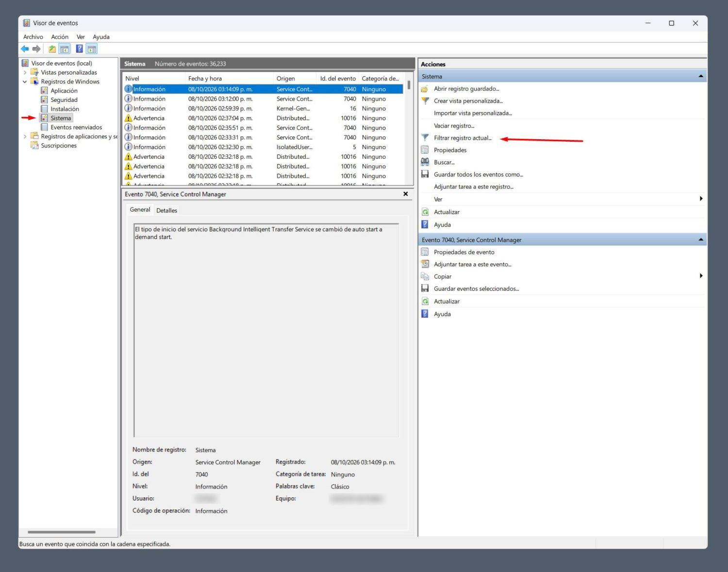Click the floppy icon for 'Guardar eventos seleccionados...'

425,289
